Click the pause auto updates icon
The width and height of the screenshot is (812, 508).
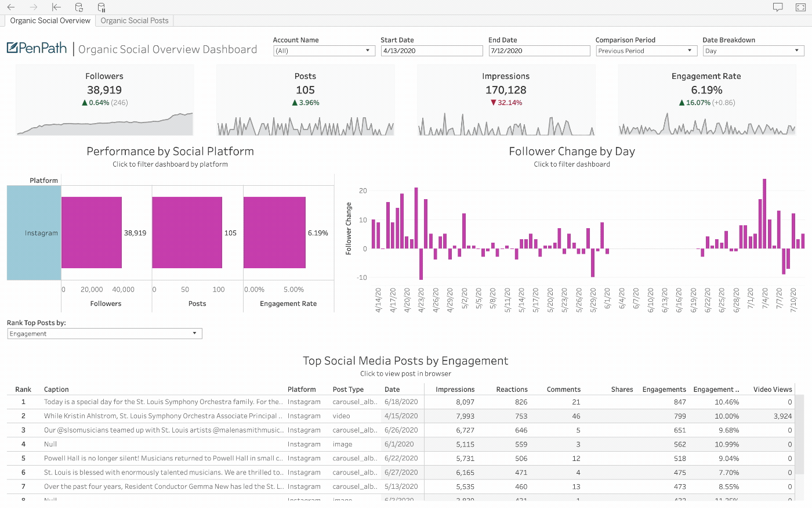coord(101,8)
